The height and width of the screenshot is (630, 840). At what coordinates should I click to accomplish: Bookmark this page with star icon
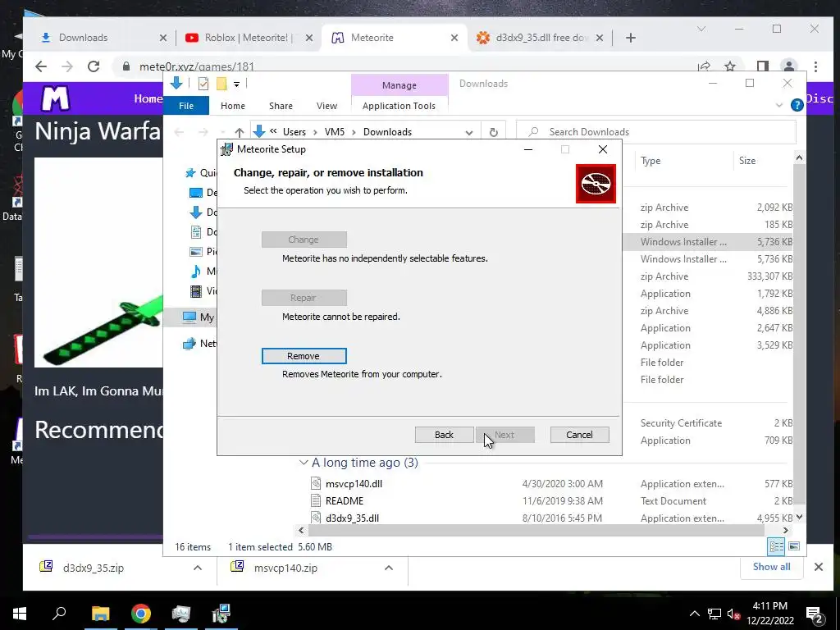(729, 66)
